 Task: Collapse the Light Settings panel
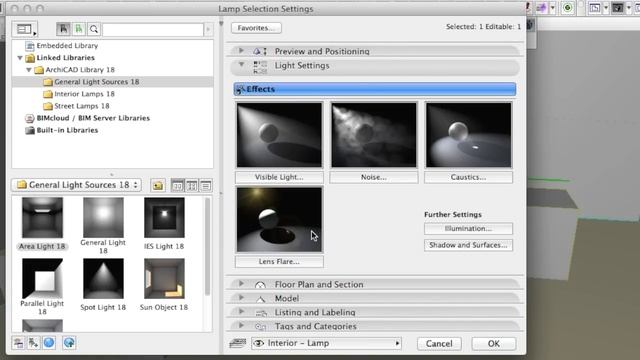point(241,64)
